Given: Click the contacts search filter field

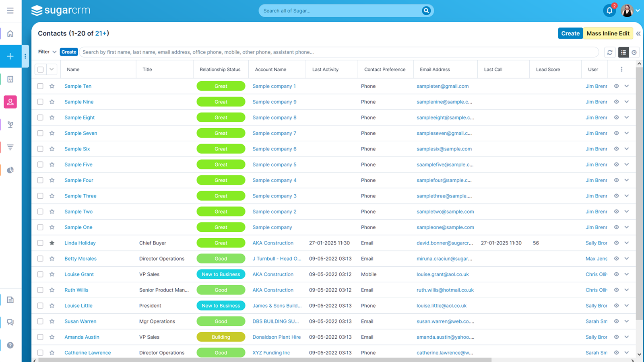Looking at the screenshot, I should (x=338, y=52).
